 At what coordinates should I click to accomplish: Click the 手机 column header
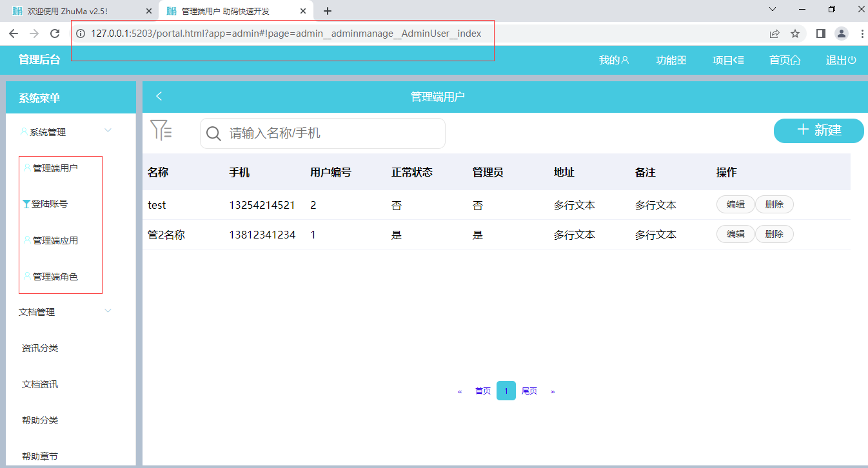coord(239,172)
